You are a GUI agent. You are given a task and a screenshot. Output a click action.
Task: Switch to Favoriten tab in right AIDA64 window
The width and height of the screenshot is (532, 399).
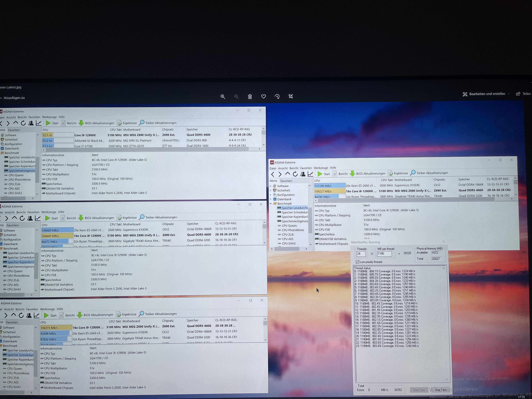coord(286,181)
